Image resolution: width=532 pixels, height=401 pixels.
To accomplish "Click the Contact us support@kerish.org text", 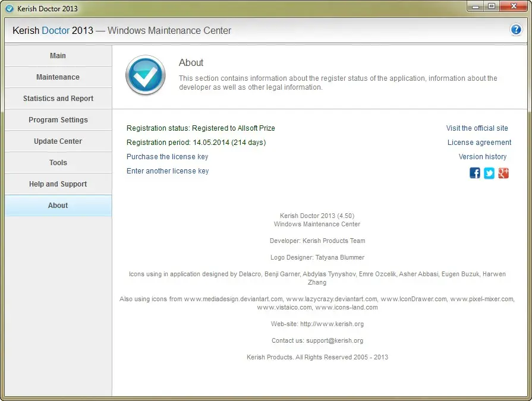I will point(317,340).
